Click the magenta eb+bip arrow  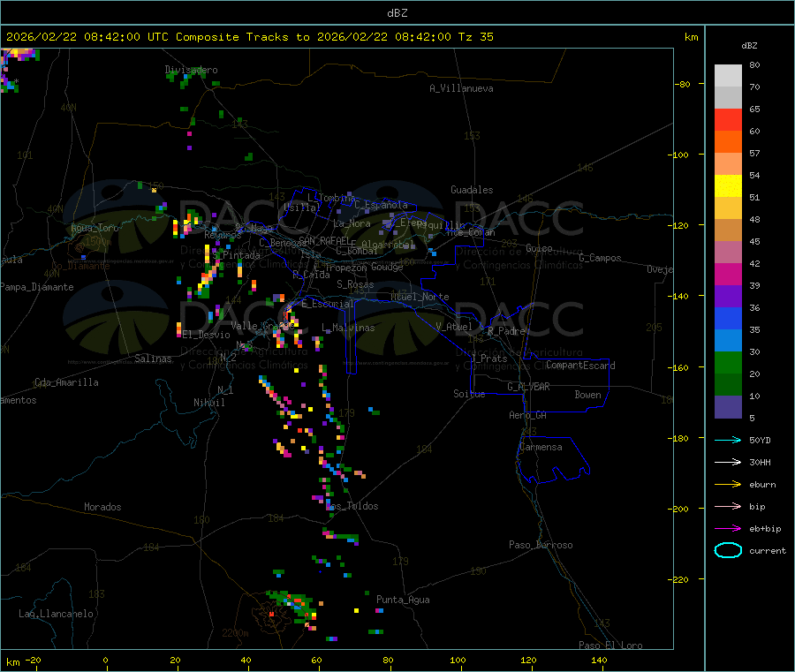[728, 529]
